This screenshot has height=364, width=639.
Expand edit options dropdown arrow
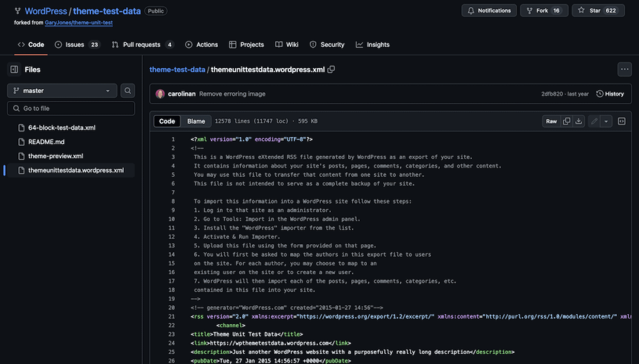(x=606, y=122)
